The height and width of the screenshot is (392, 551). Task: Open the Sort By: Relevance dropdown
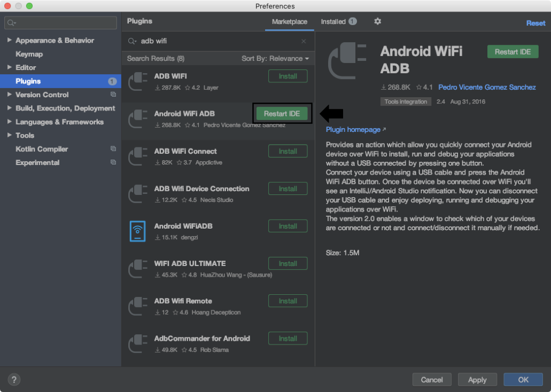coord(275,59)
